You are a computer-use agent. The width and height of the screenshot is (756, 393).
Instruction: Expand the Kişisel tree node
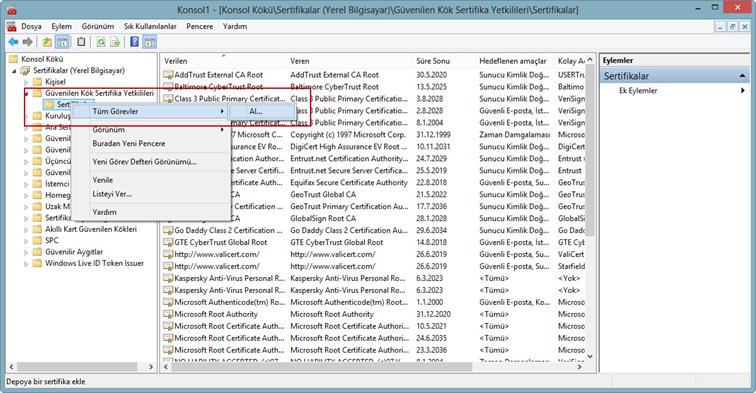click(x=26, y=82)
